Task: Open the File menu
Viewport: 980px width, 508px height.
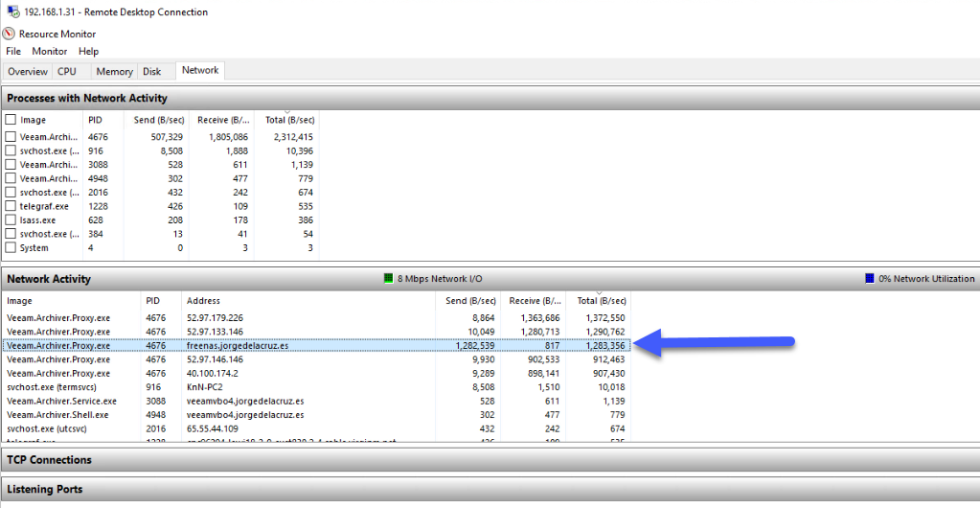Action: click(13, 52)
